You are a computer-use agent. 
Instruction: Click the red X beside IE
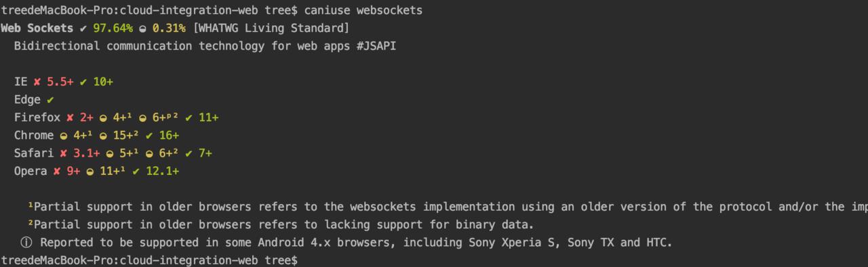pyautogui.click(x=37, y=82)
